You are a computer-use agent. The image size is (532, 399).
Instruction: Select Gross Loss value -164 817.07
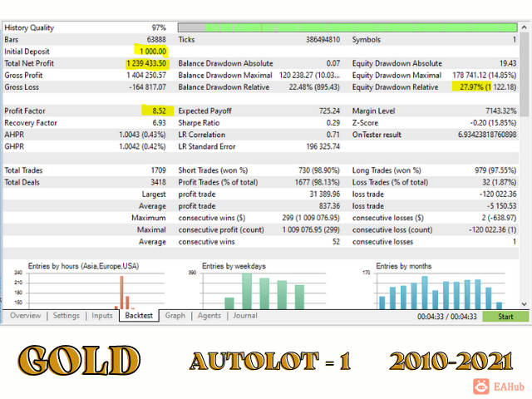148,87
